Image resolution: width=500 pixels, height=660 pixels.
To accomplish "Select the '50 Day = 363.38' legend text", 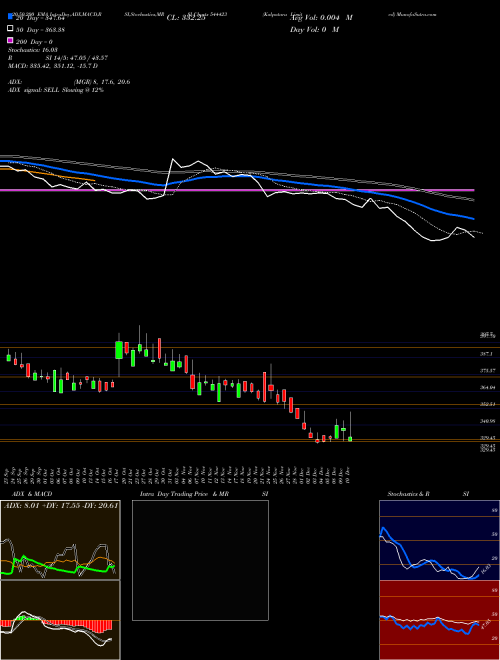I will pyautogui.click(x=40, y=29).
